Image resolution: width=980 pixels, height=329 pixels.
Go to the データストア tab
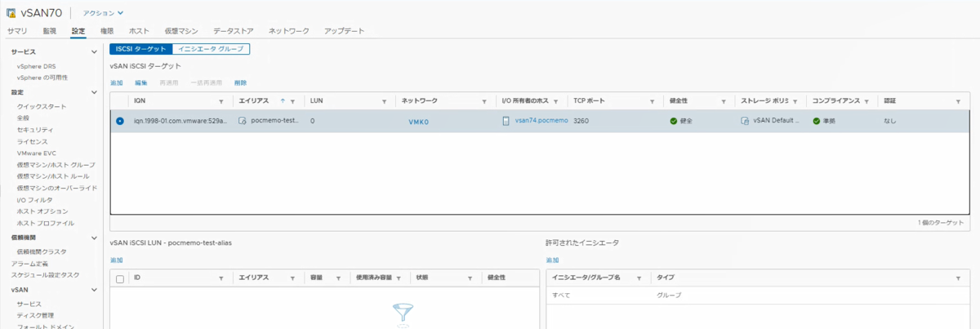click(x=234, y=31)
